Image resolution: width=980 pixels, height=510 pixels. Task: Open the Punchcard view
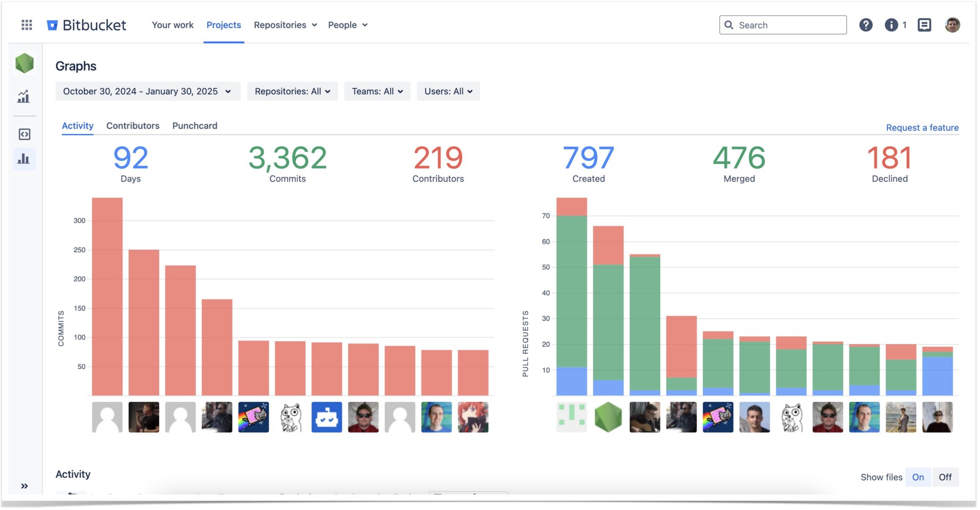click(194, 126)
